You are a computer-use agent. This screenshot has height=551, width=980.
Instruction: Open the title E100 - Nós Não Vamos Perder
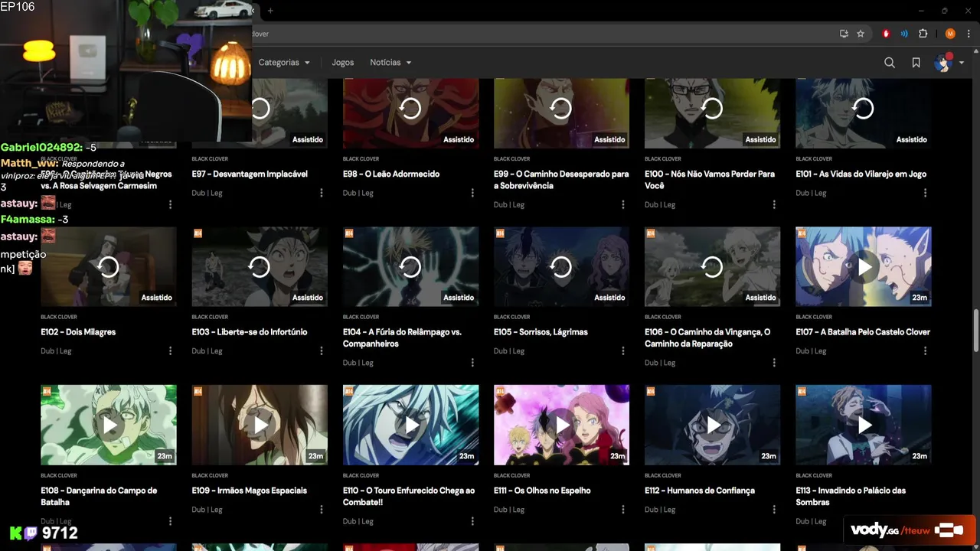point(710,179)
